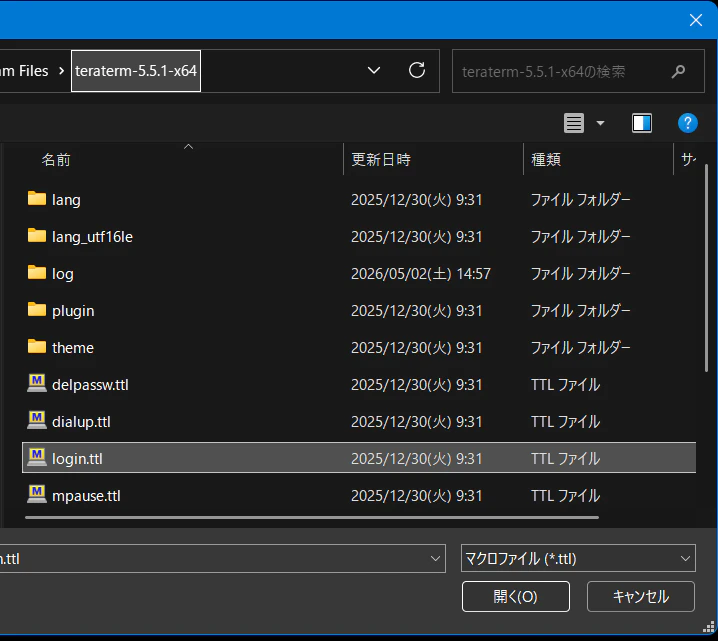This screenshot has width=718, height=641.
Task: Select the plugin folder name text
Action: coord(73,311)
